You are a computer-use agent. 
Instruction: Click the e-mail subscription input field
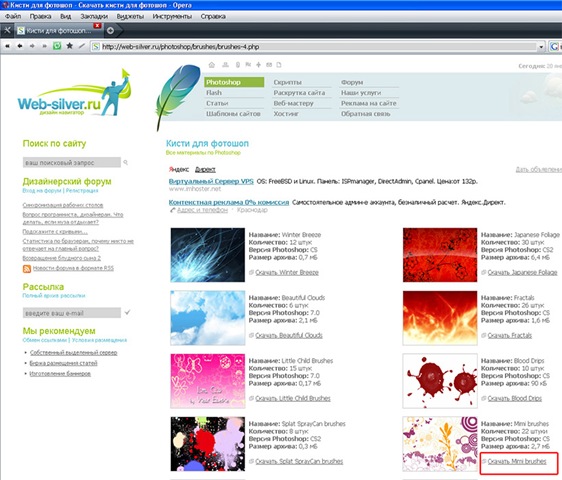tap(72, 313)
